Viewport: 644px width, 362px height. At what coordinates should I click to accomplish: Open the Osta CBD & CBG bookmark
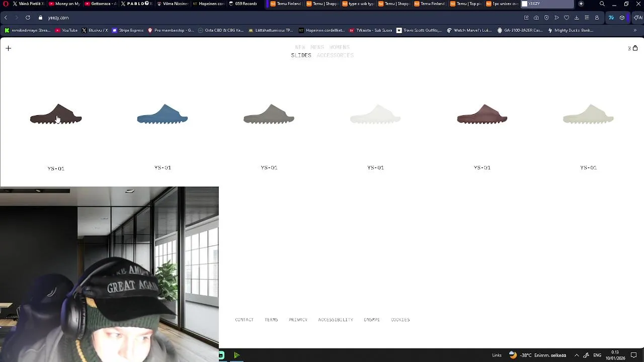click(x=221, y=30)
